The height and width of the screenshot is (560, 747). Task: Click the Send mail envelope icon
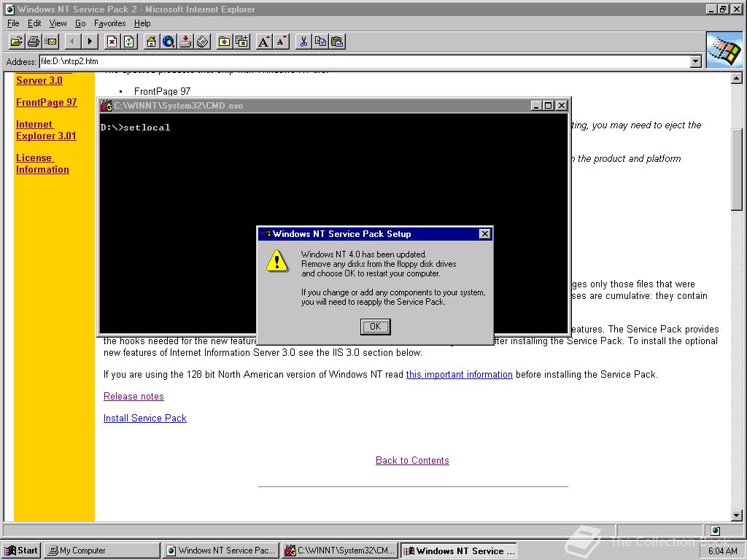[x=50, y=42]
